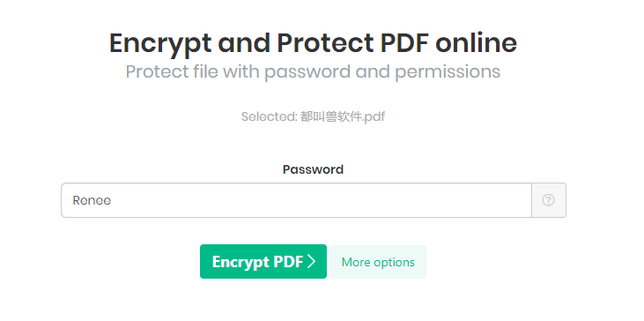Focus the Password input field
Image resolution: width=644 pixels, height=321 pixels.
click(x=297, y=200)
